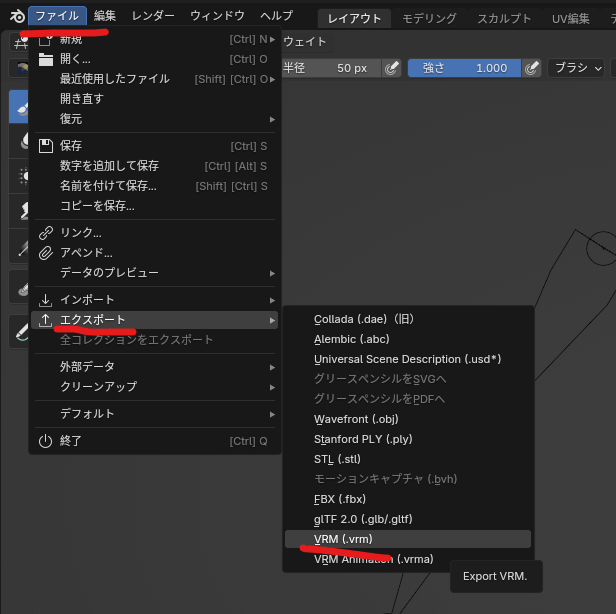Select アペンド... menu entry
This screenshot has height=614, width=616.
(154, 253)
